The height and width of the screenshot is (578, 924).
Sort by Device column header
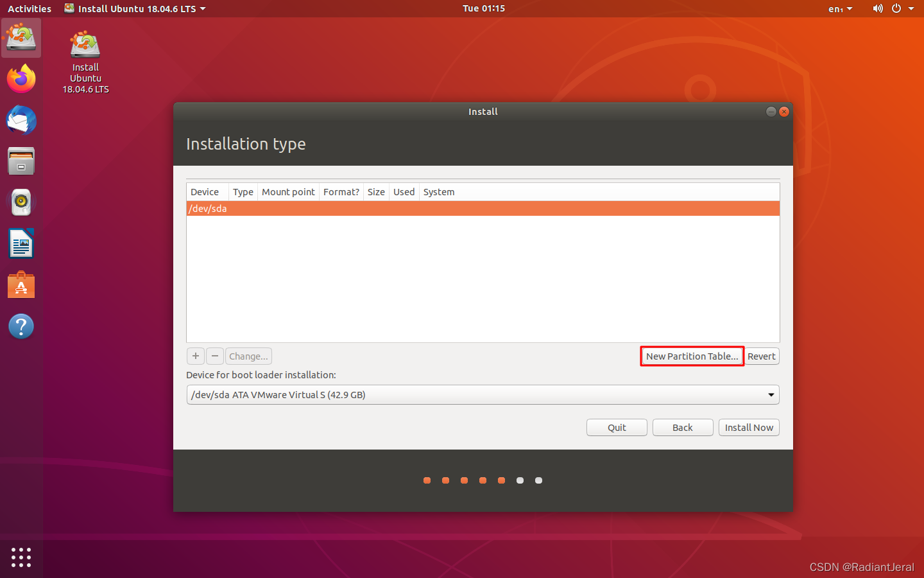coord(207,192)
